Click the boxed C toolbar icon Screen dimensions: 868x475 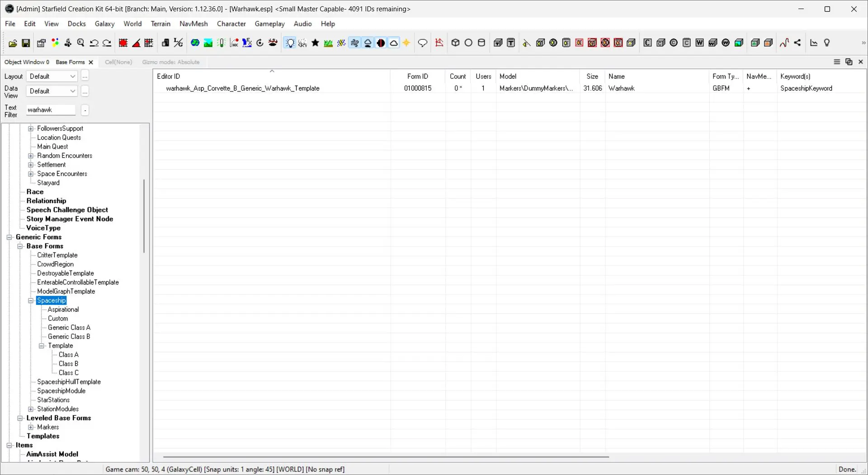(x=648, y=43)
